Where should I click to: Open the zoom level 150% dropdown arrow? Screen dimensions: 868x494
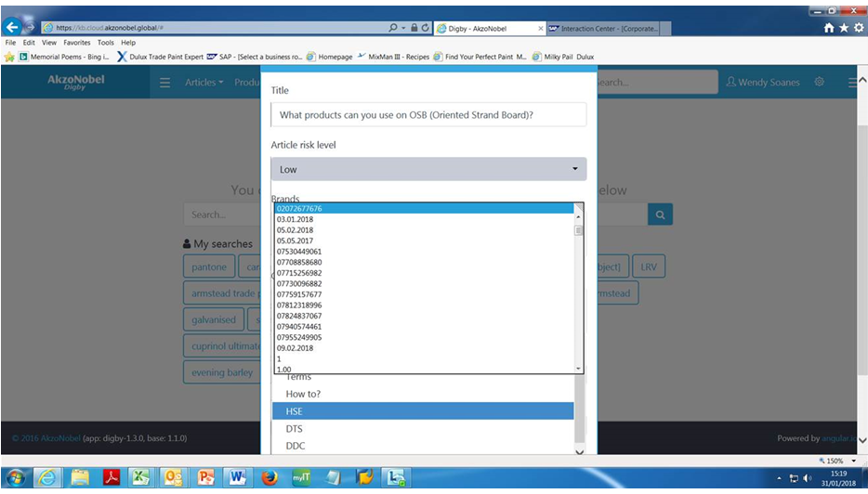coord(854,461)
